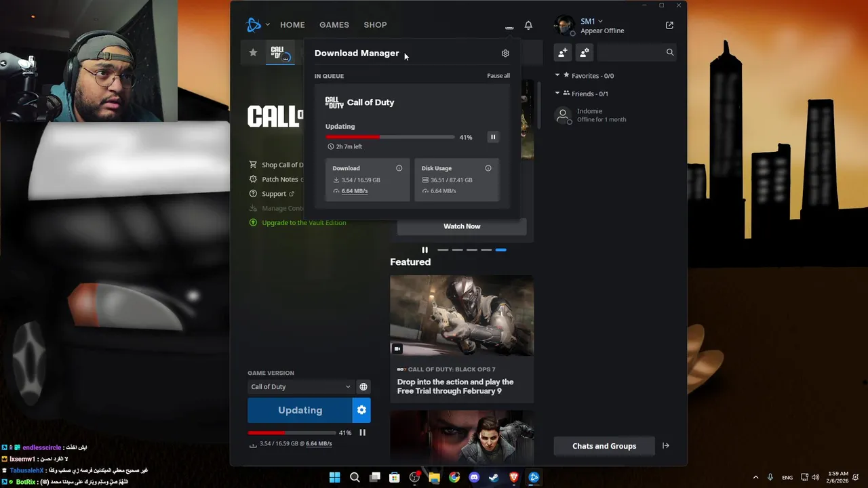Click Indomie friend avatar
Viewport: 868px width, 488px height.
click(563, 115)
